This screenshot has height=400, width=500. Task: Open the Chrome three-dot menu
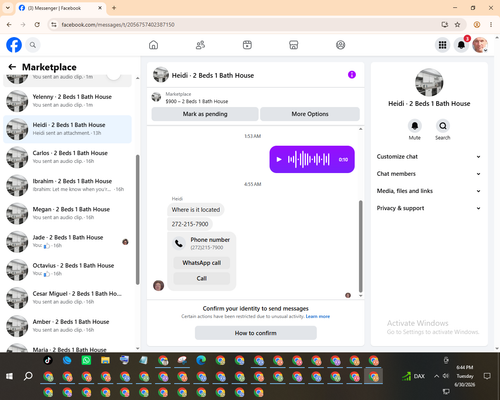[x=491, y=25]
